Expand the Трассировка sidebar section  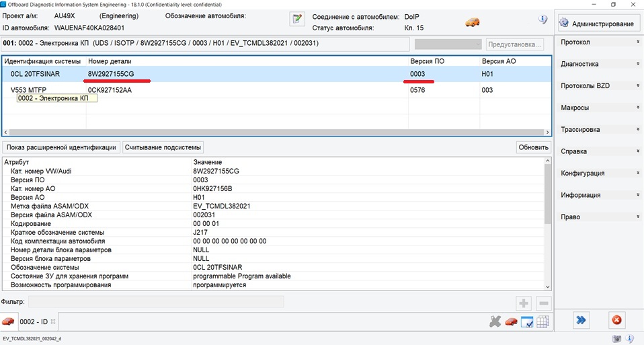point(600,129)
